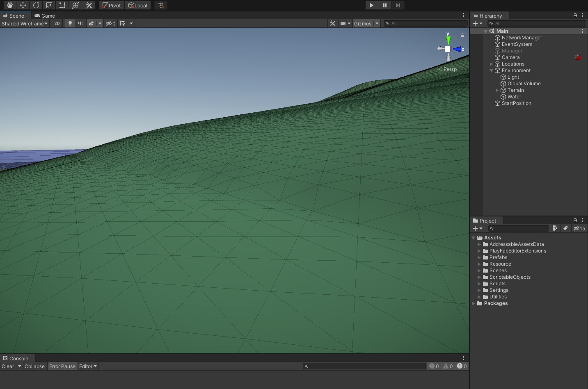Select Water object
588x389 pixels.
[514, 97]
